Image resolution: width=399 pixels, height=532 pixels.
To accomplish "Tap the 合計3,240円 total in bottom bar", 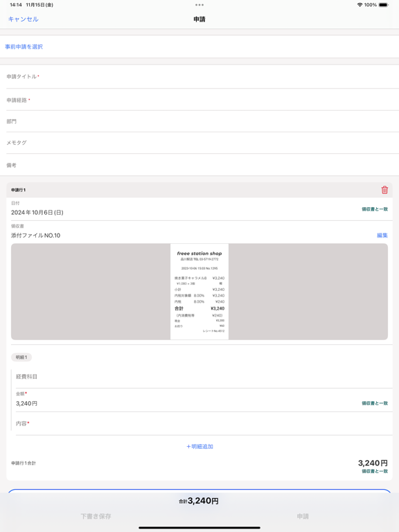I will coord(199,501).
